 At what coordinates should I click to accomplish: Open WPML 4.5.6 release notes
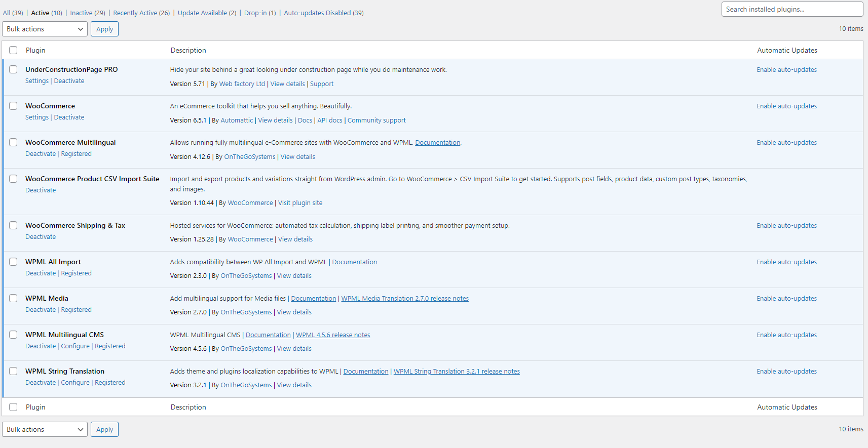point(333,335)
